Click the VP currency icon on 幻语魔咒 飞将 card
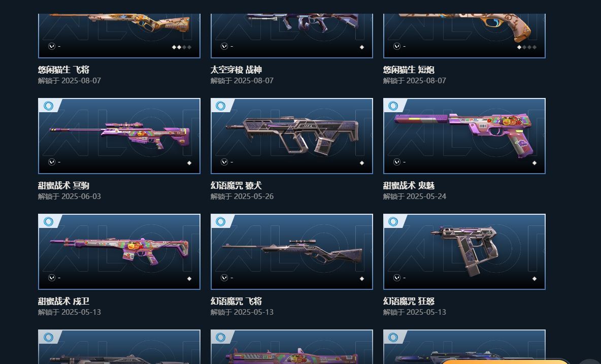Viewport: 601px width, 364px height. pyautogui.click(x=224, y=278)
